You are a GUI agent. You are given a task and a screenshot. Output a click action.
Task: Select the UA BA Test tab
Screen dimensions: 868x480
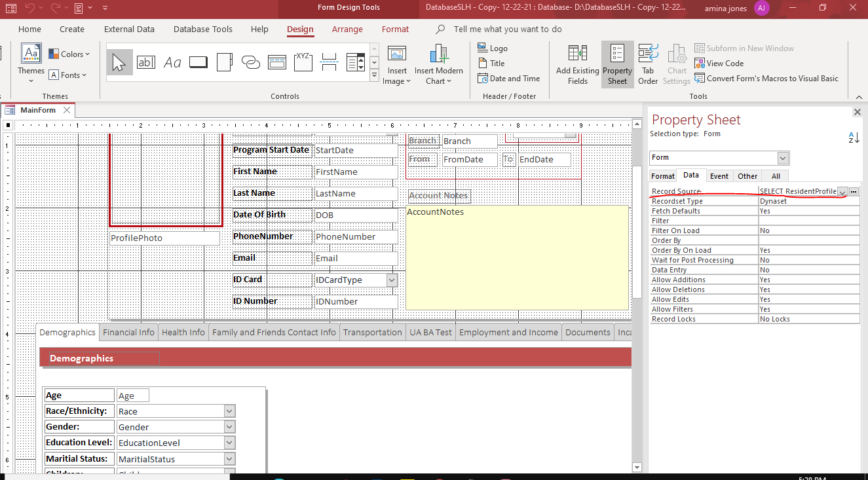pos(430,332)
